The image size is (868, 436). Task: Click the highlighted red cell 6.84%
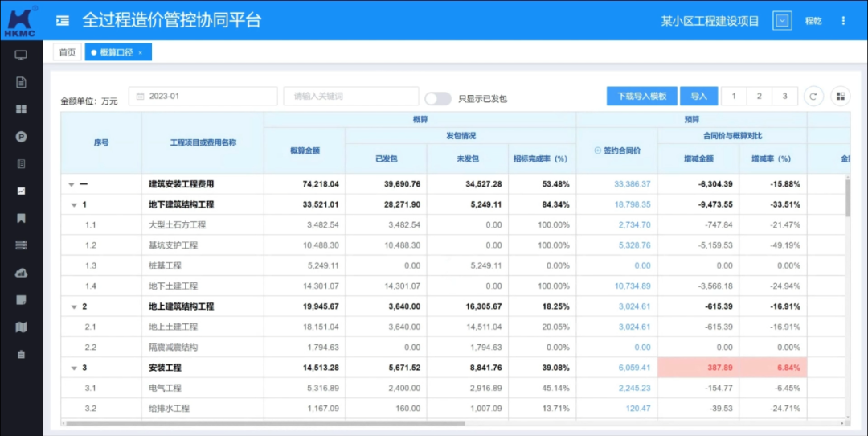click(x=773, y=368)
